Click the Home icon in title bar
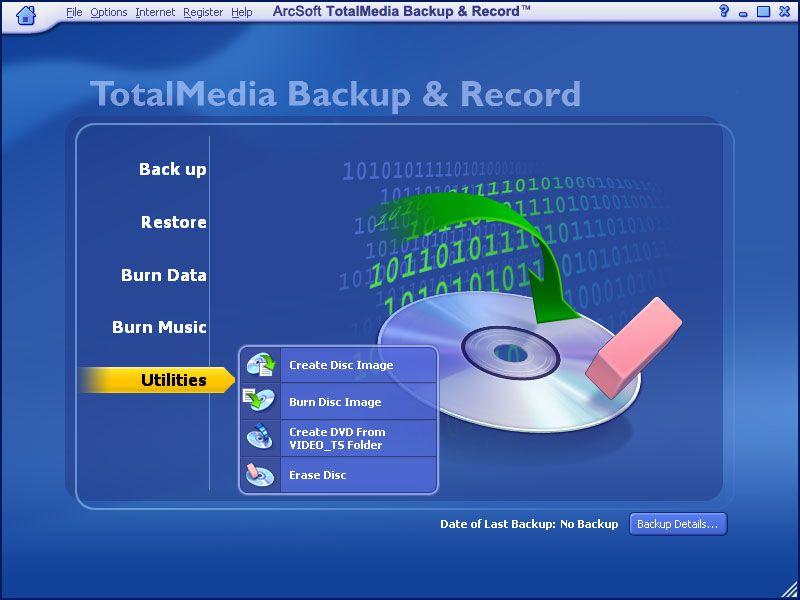The width and height of the screenshot is (800, 600). (x=26, y=15)
